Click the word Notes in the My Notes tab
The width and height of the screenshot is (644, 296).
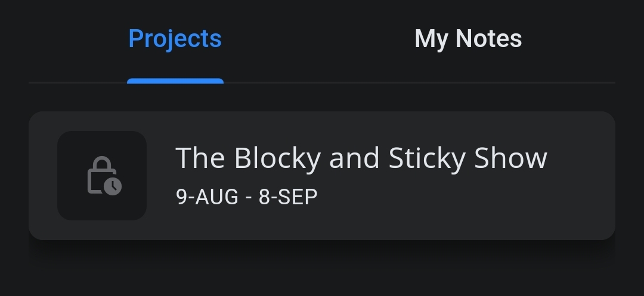(x=489, y=39)
